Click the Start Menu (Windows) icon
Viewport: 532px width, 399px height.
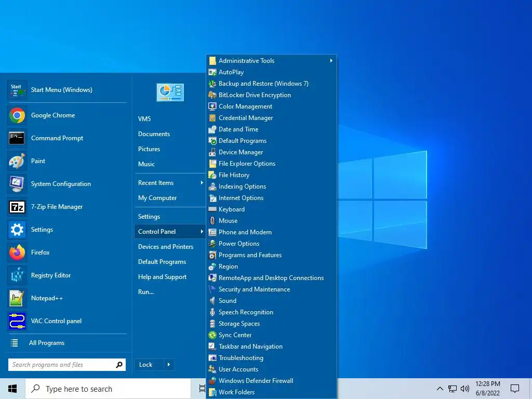(x=17, y=90)
